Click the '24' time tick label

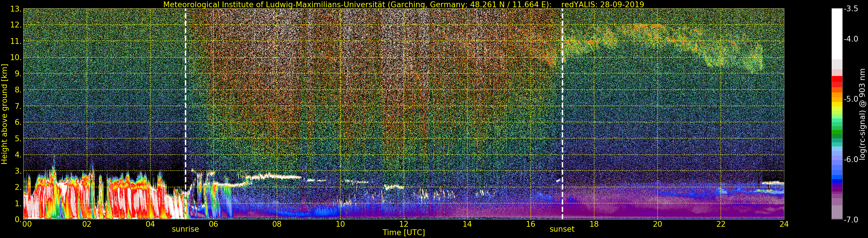click(784, 224)
